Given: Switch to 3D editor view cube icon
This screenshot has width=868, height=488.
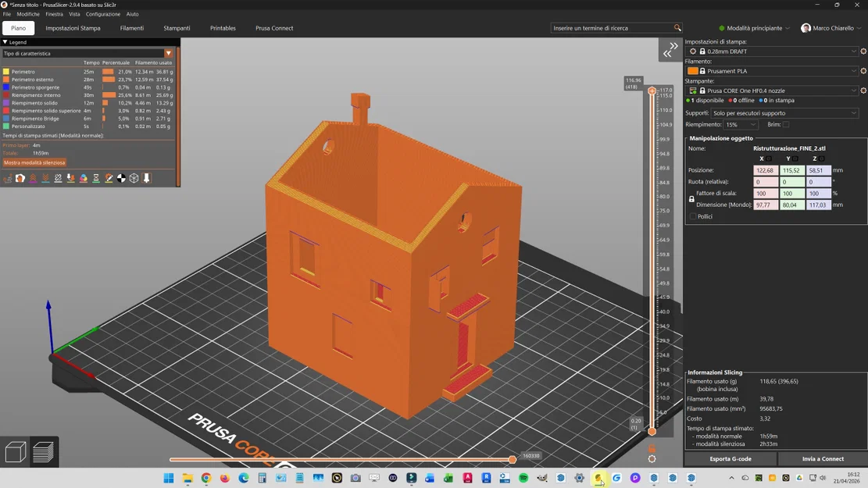Looking at the screenshot, I should click(16, 451).
